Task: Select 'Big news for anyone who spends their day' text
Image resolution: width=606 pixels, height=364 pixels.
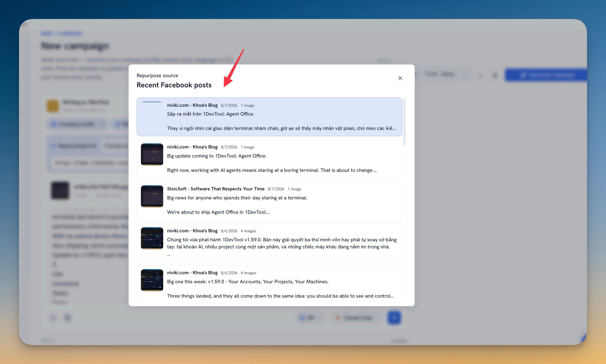Action: click(237, 198)
